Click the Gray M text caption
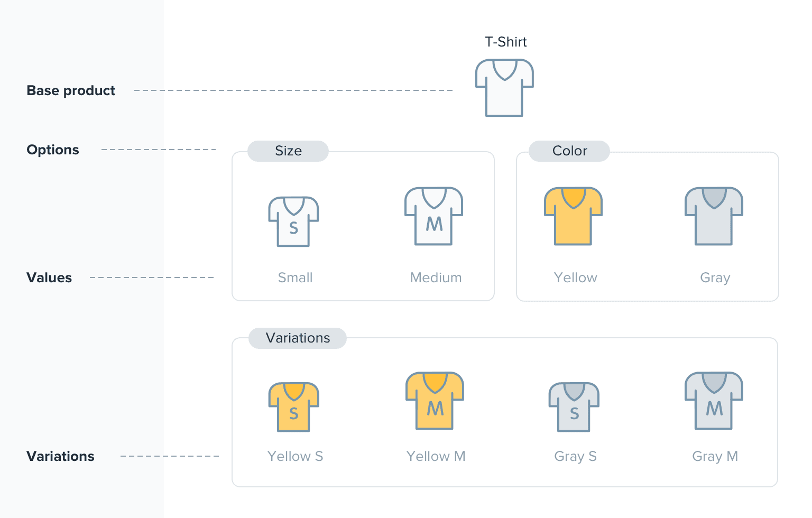Screen dimensions: 812x518 tap(715, 456)
